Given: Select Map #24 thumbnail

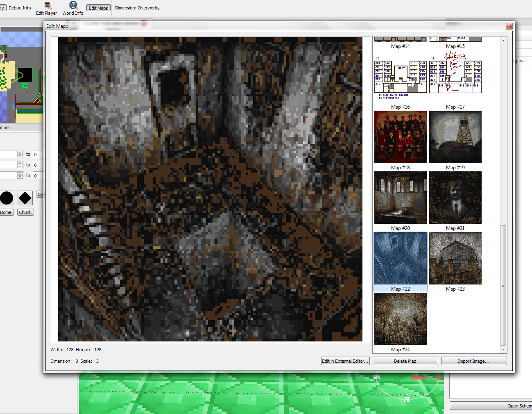Looking at the screenshot, I should point(401,319).
